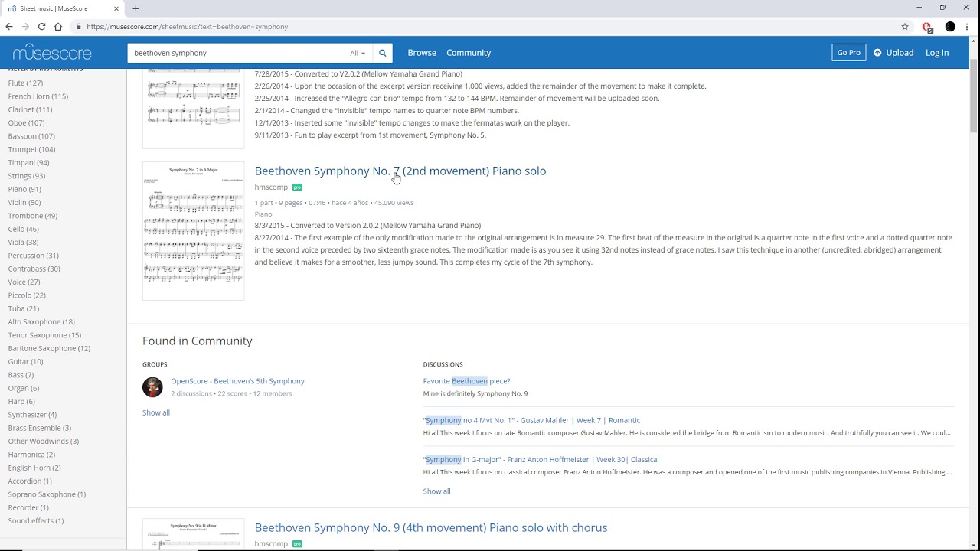Open the browser profile avatar
Image resolution: width=980 pixels, height=551 pixels.
[x=950, y=27]
